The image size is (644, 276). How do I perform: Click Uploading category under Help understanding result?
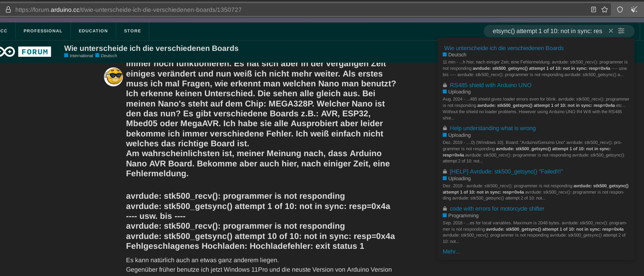coord(457,135)
